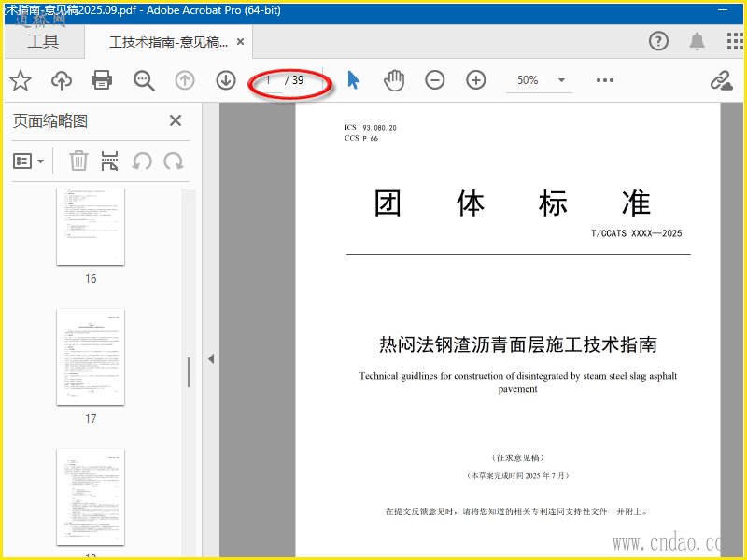747x560 pixels.
Task: Close the 页面缩略图 panel
Action: [x=176, y=120]
